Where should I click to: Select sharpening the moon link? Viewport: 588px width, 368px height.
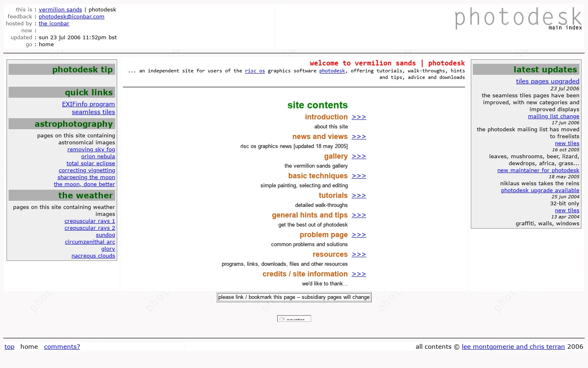(86, 177)
